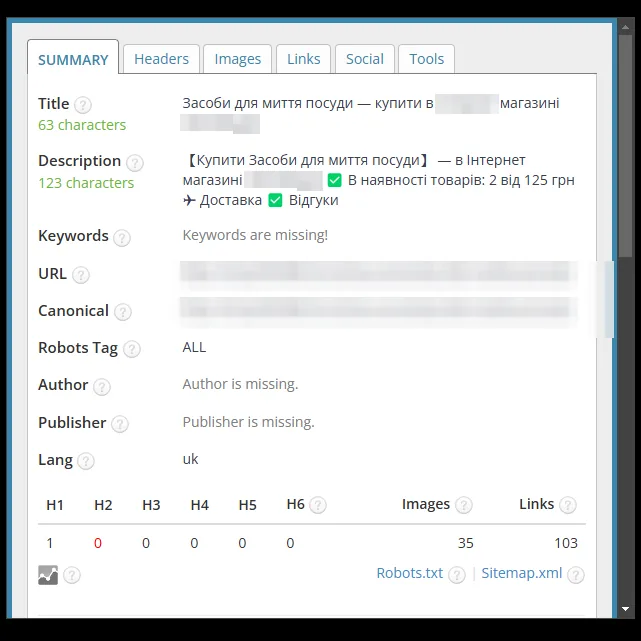Screen dimensions: 641x641
Task: Click the H5 column header
Action: (x=247, y=505)
